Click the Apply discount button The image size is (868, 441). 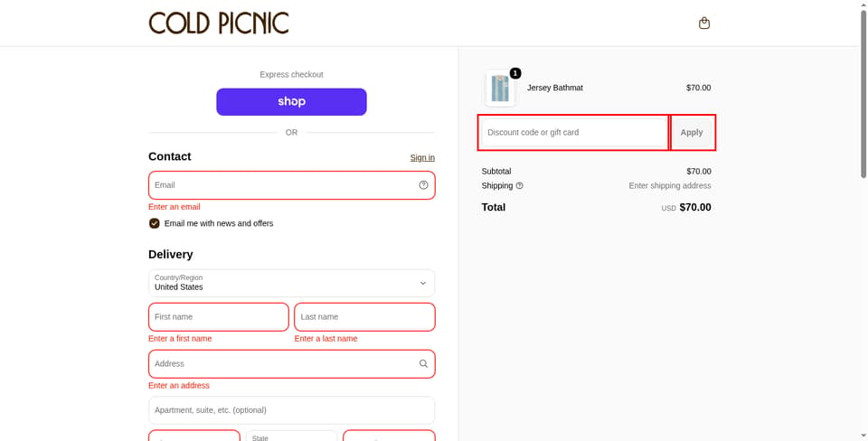click(692, 133)
